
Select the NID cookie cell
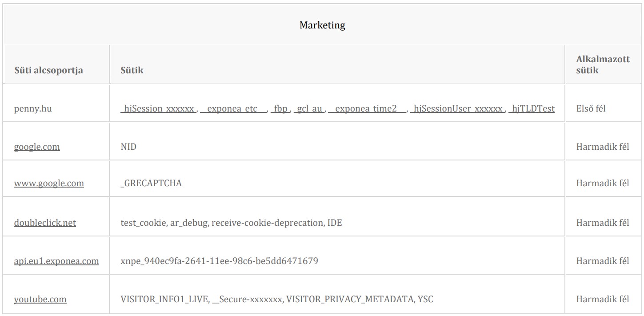(128, 147)
